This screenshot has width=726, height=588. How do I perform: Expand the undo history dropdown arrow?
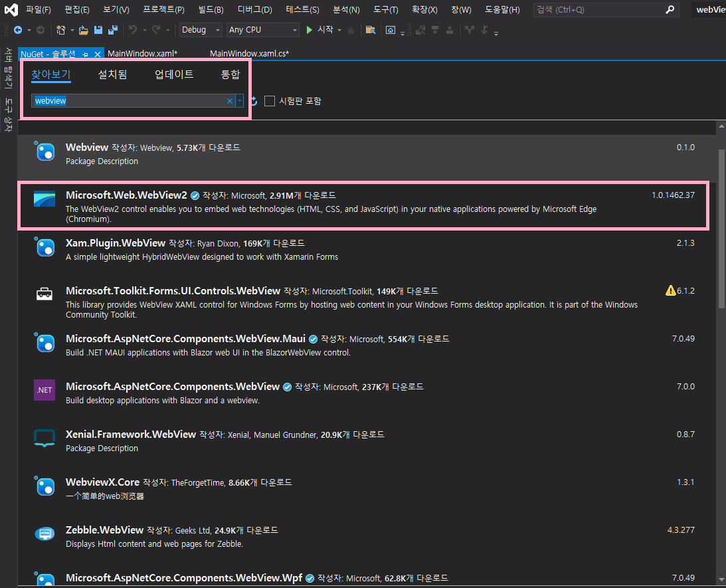[144, 30]
